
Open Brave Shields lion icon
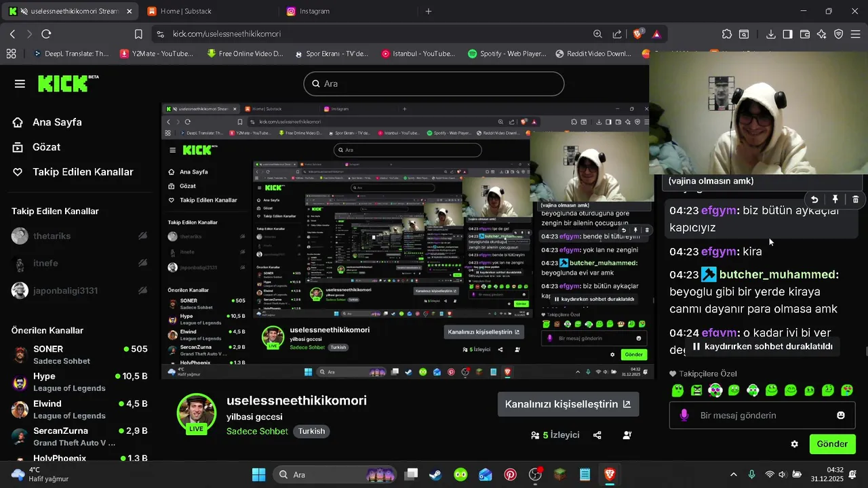coord(638,34)
